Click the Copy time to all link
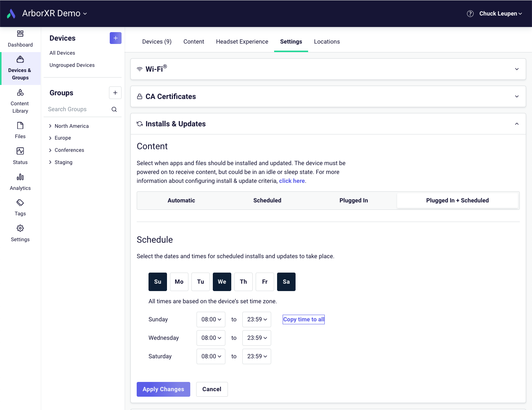Viewport: 532px width, 410px height. (303, 320)
